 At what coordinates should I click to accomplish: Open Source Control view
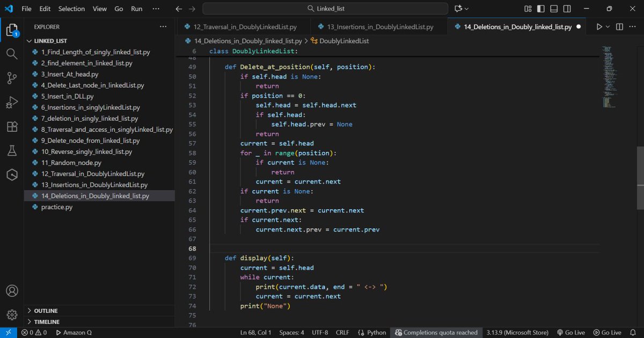click(x=12, y=78)
